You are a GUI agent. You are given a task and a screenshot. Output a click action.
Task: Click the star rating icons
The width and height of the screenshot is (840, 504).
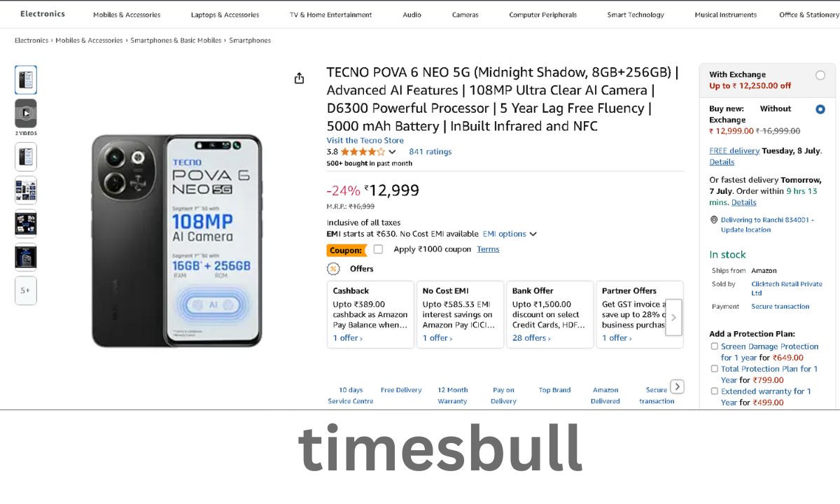(363, 152)
